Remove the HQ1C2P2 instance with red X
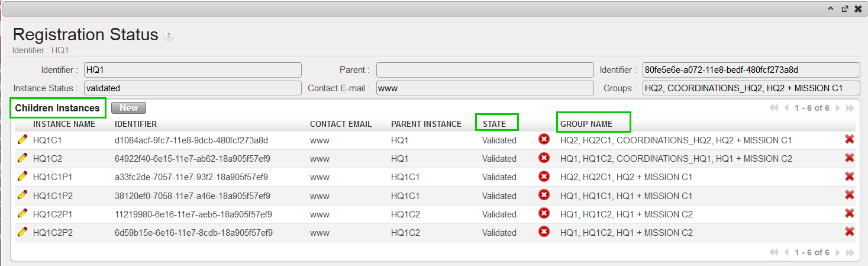Image resolution: width=868 pixels, height=266 pixels. tap(849, 232)
